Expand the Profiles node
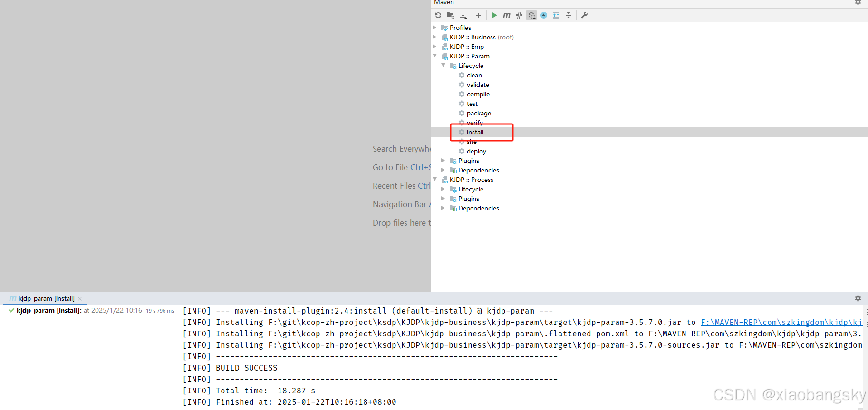Screen dimensions: 868x410 pyautogui.click(x=434, y=28)
